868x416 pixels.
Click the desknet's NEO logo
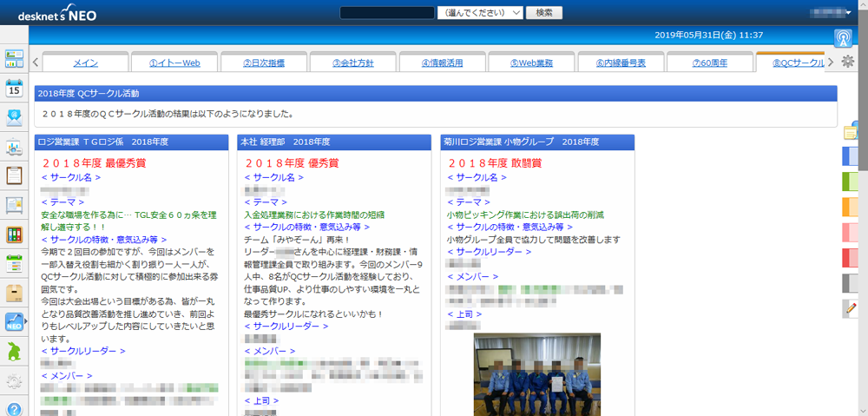coord(50,13)
